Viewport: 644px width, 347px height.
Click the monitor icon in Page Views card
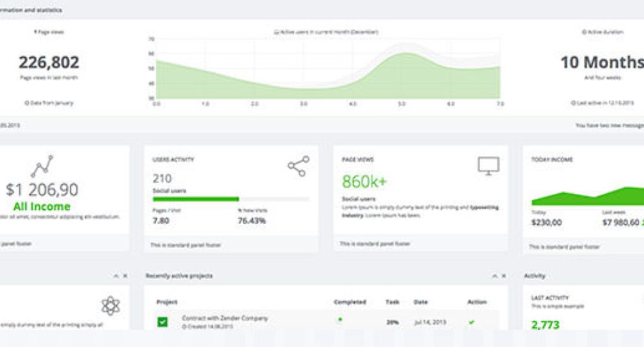488,166
